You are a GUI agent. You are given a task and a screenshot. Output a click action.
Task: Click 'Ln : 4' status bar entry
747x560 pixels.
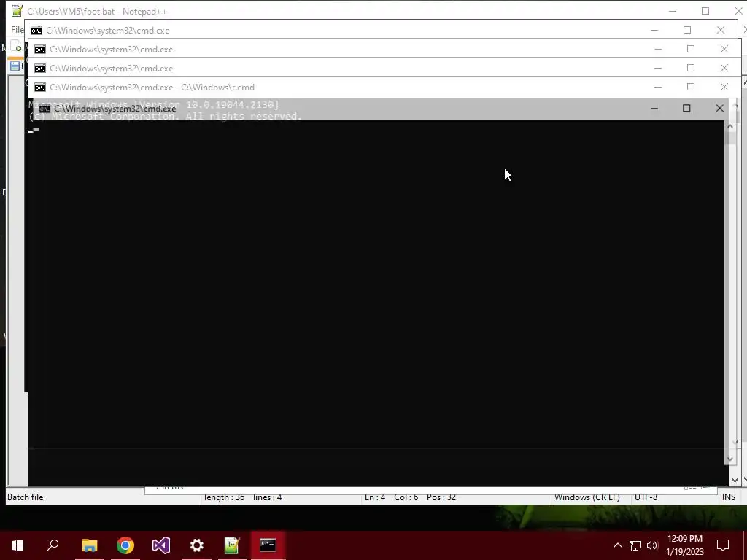(375, 497)
